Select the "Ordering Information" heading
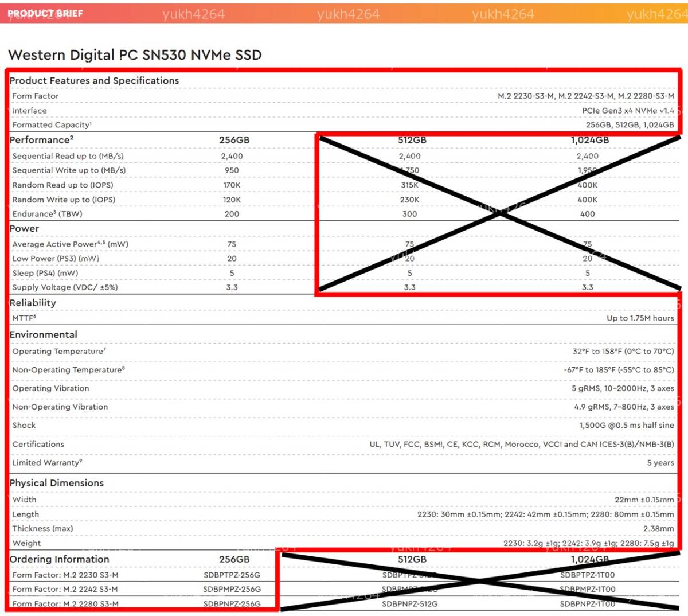The height and width of the screenshot is (616, 688). click(x=60, y=559)
